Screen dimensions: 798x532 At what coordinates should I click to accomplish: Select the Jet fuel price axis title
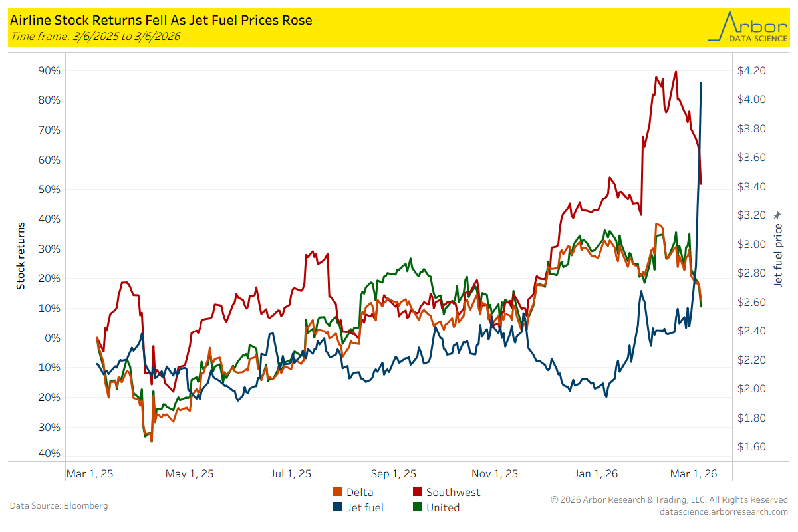click(777, 256)
